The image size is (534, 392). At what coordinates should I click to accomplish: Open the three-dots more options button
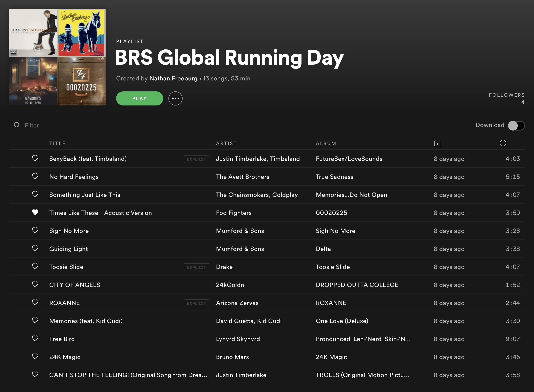point(176,98)
